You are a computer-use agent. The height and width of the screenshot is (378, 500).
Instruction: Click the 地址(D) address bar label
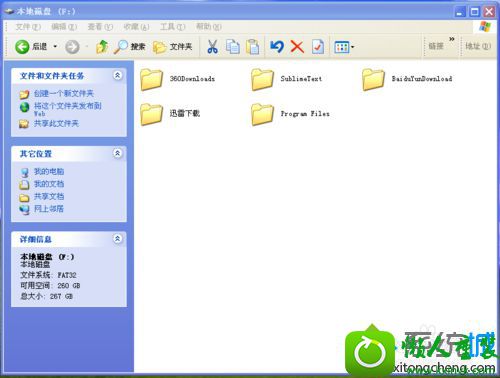coord(478,46)
